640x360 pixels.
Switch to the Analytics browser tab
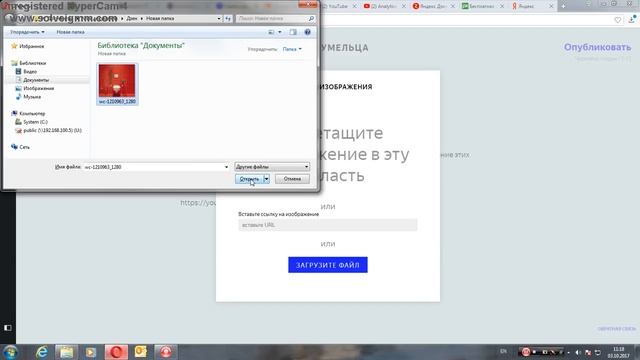[x=384, y=6]
